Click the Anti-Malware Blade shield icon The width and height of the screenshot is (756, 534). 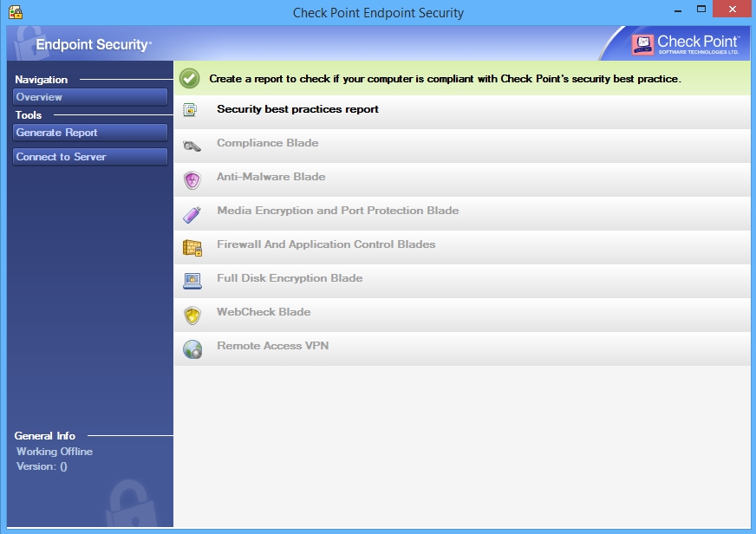pos(192,179)
